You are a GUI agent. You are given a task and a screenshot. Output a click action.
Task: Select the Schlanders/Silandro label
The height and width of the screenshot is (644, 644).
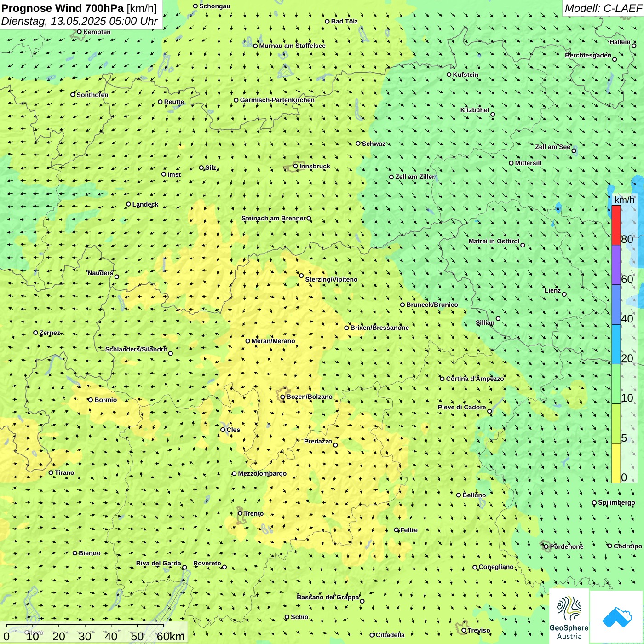click(x=136, y=349)
